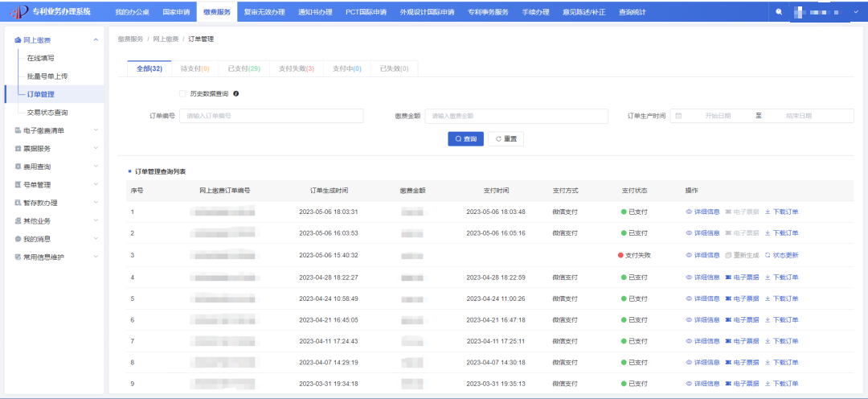
Task: Enable the 历史数据查询 checkbox
Action: [182, 93]
